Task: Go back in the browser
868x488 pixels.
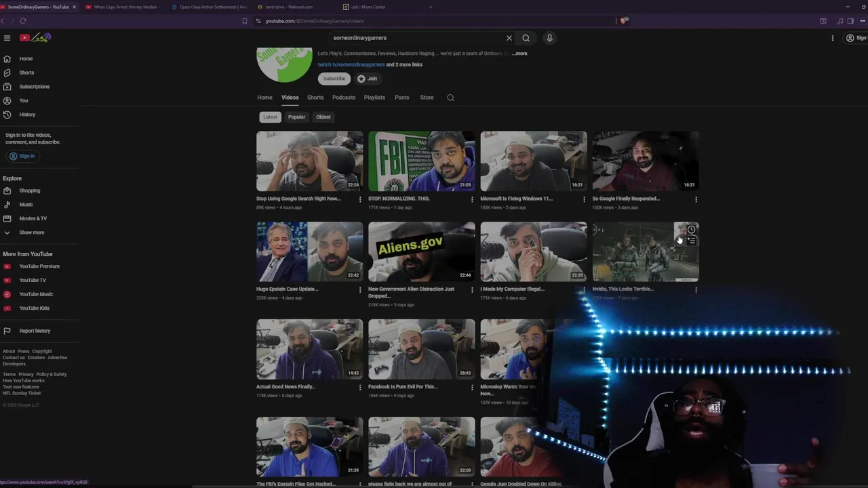Action: point(3,21)
